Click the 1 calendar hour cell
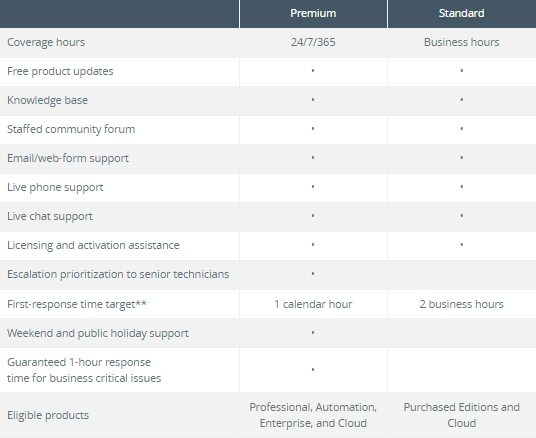The height and width of the screenshot is (438, 536). 313,304
